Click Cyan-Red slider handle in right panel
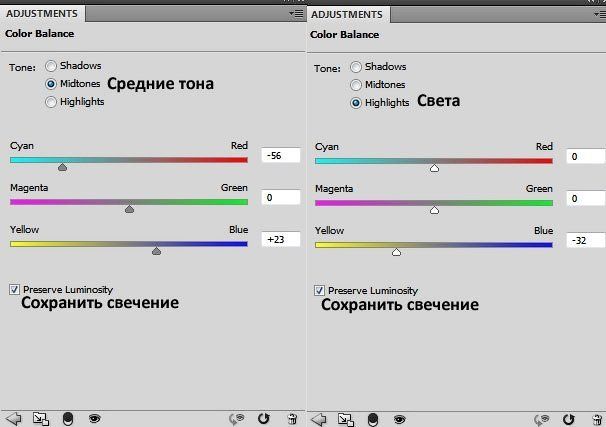The height and width of the screenshot is (427, 606). (434, 168)
